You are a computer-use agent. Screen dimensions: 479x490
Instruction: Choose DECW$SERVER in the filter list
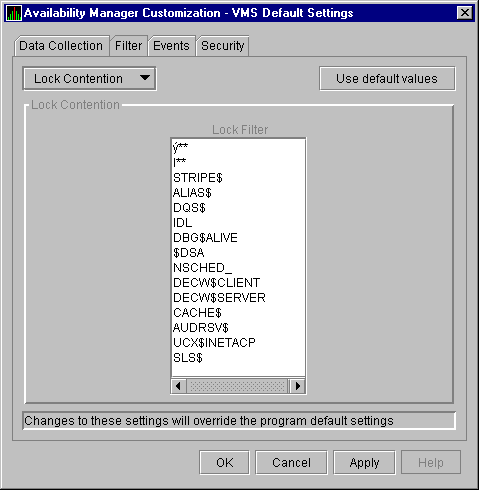click(219, 298)
